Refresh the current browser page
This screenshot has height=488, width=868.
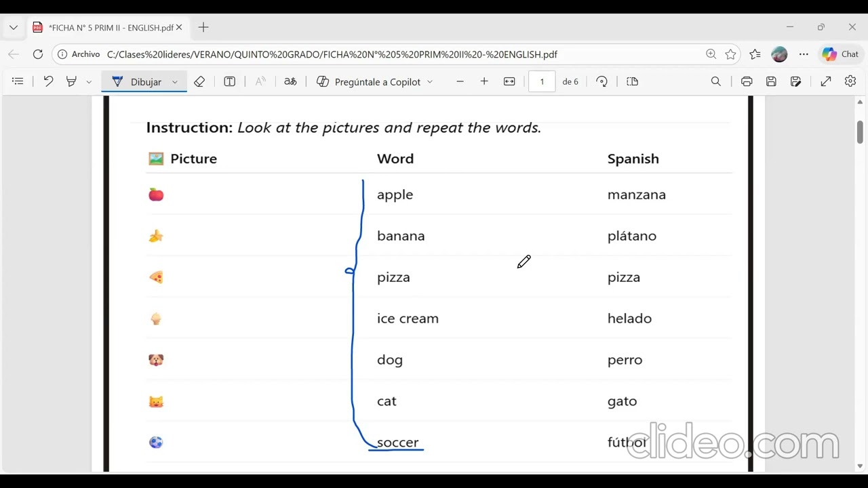click(38, 54)
